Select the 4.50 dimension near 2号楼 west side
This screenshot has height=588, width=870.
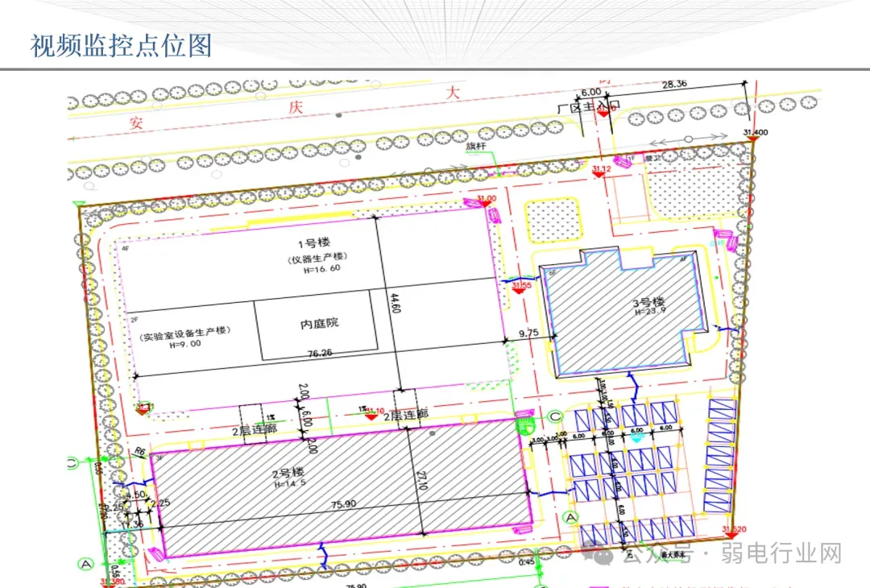(136, 495)
